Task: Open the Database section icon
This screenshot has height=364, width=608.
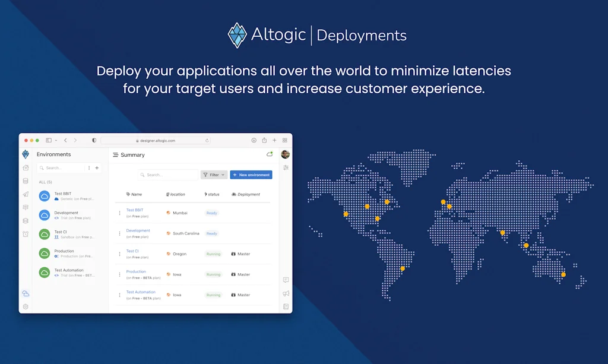Action: (25, 182)
